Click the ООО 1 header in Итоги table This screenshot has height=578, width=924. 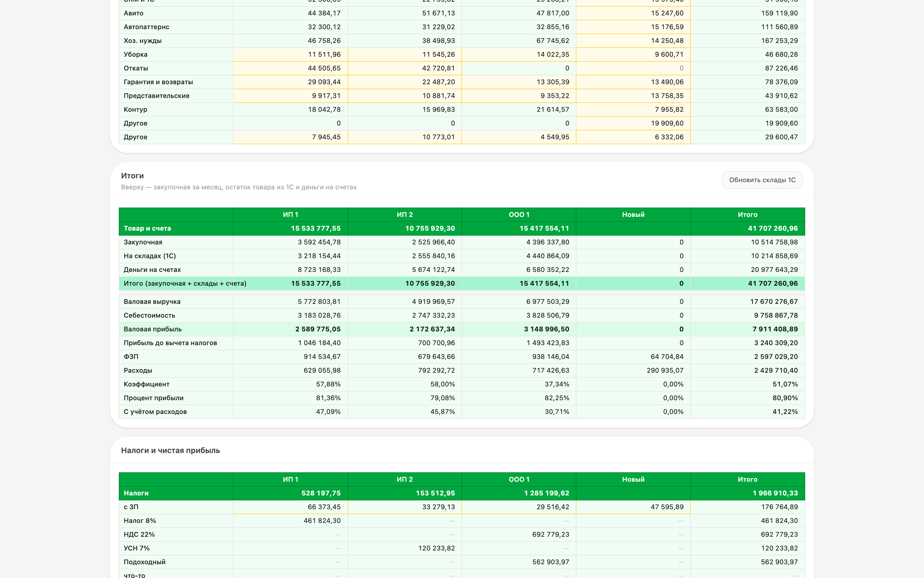click(x=519, y=215)
